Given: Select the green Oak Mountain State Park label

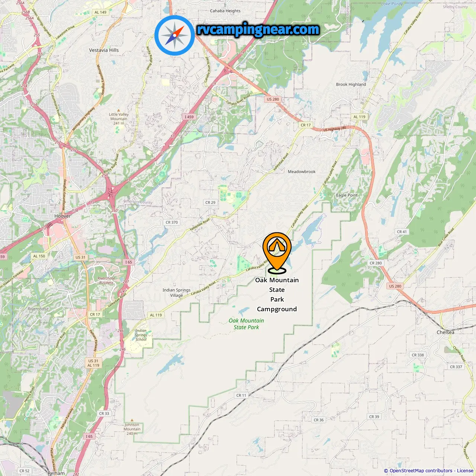Looking at the screenshot, I should [x=246, y=324].
